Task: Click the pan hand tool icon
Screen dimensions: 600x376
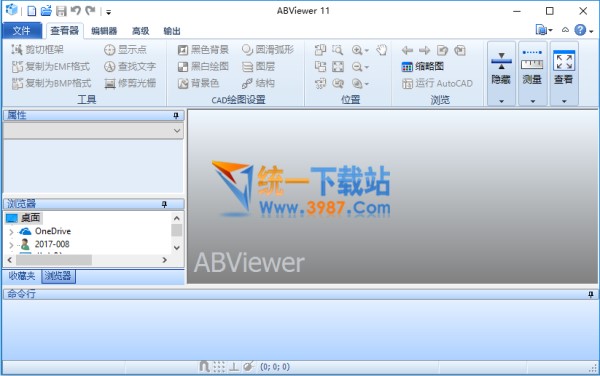Action: (x=381, y=50)
